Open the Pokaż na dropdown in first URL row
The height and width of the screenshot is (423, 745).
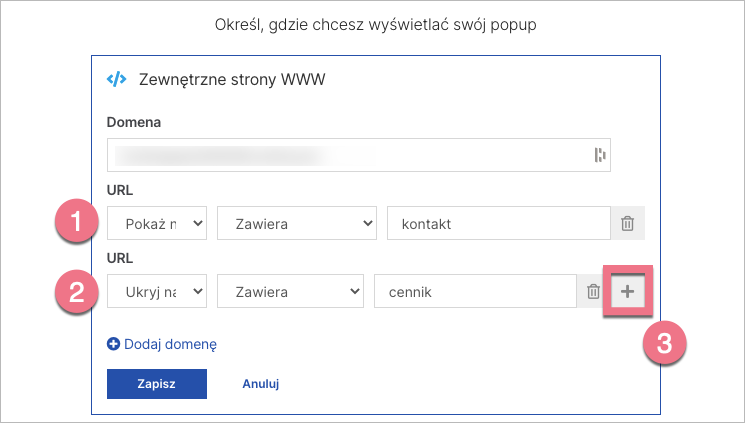(156, 224)
